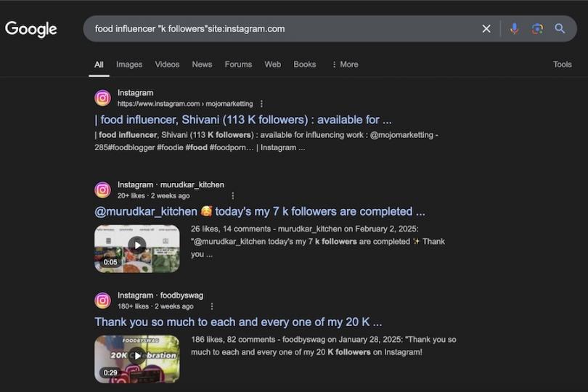Click the '180+ likes · 2 weeks ago' text

pyautogui.click(x=155, y=306)
